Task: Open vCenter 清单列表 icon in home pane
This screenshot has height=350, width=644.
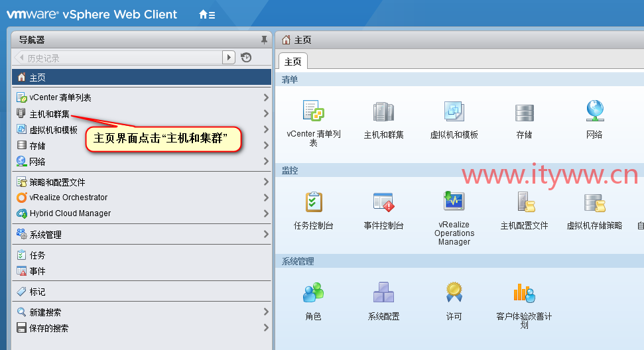Action: click(313, 111)
